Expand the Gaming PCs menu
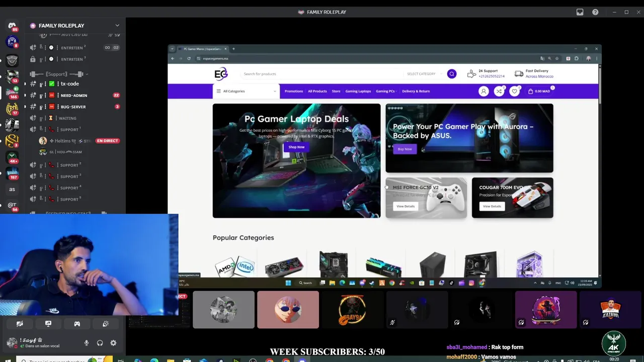 (x=386, y=91)
